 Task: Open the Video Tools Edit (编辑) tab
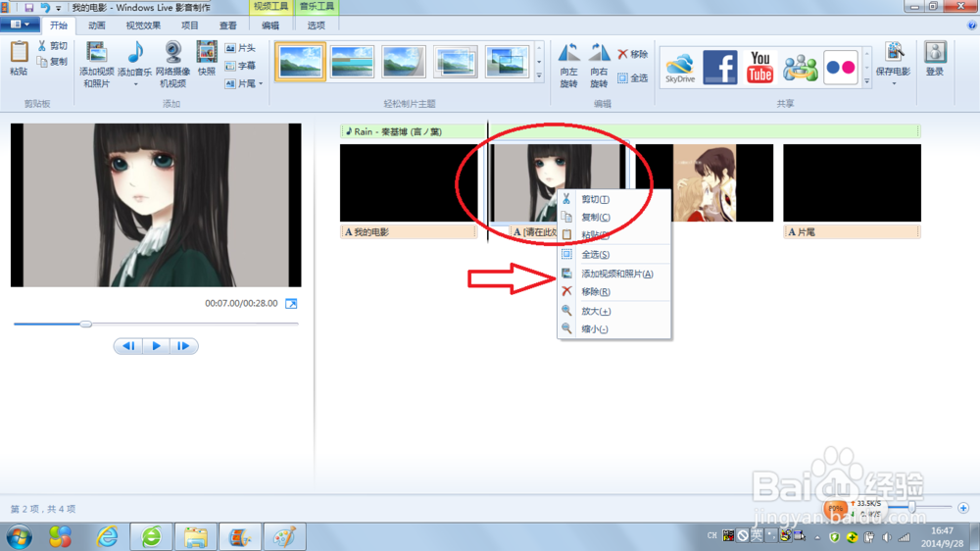click(x=270, y=25)
